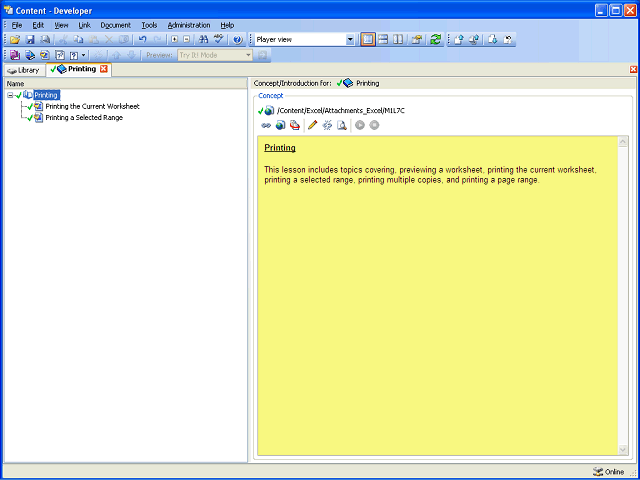The height and width of the screenshot is (480, 640).
Task: Click the purple new module book icon
Action: tap(15, 55)
